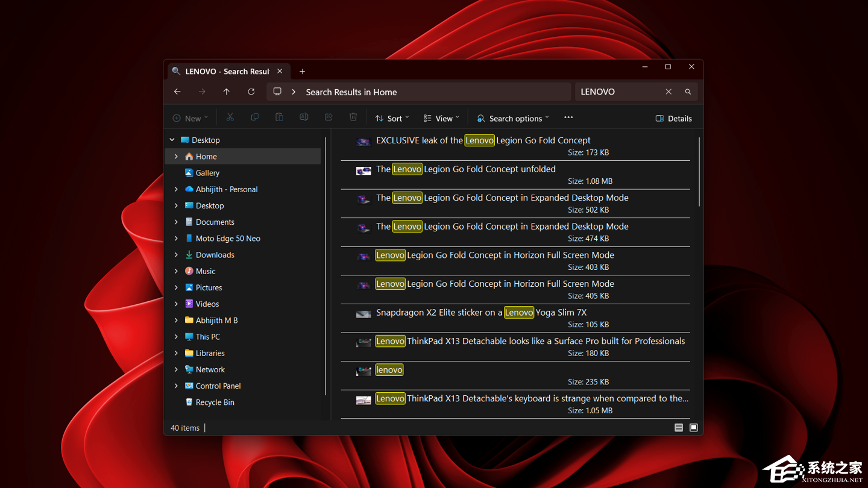Click the results list vertical scrollbar
This screenshot has width=868, height=488.
(699, 172)
